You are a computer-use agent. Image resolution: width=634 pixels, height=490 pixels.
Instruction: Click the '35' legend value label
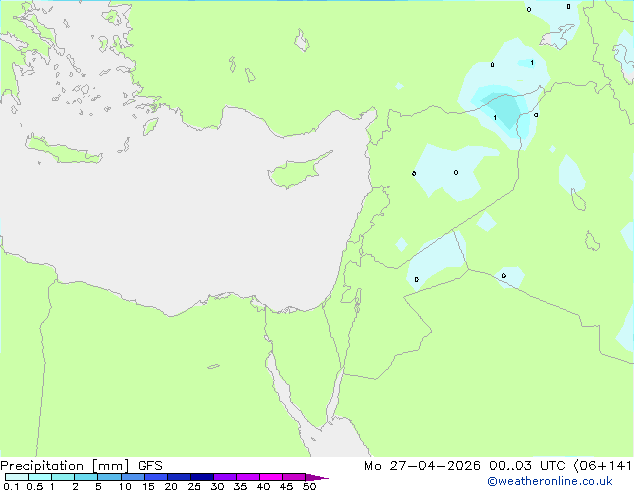(x=240, y=486)
